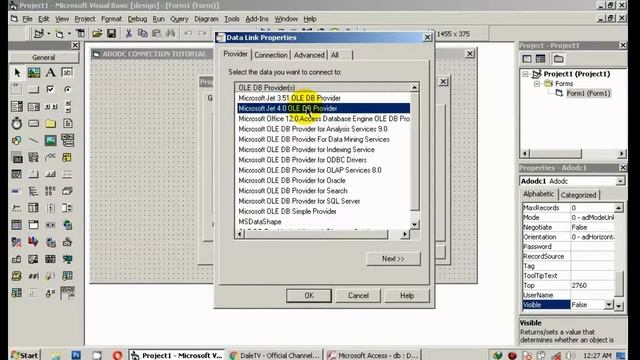Select the OptionButton control in the toolbox
The image size is (640, 360).
[67, 89]
